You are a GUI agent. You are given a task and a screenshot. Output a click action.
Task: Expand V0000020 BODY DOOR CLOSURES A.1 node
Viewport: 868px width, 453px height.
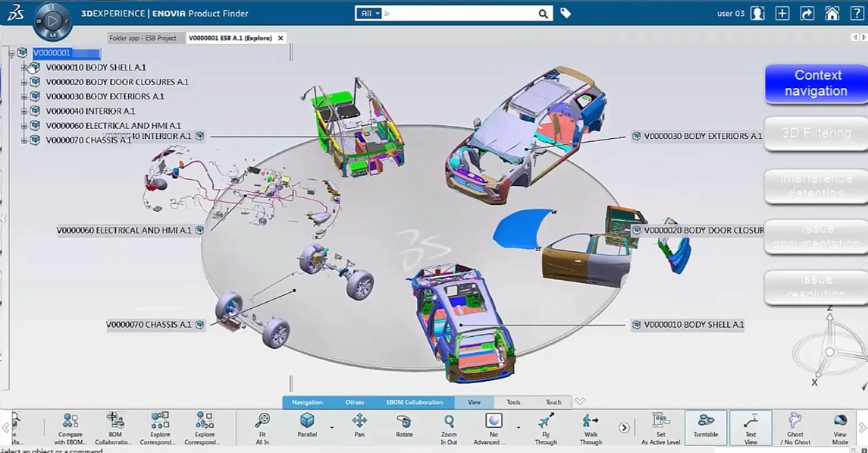(24, 82)
